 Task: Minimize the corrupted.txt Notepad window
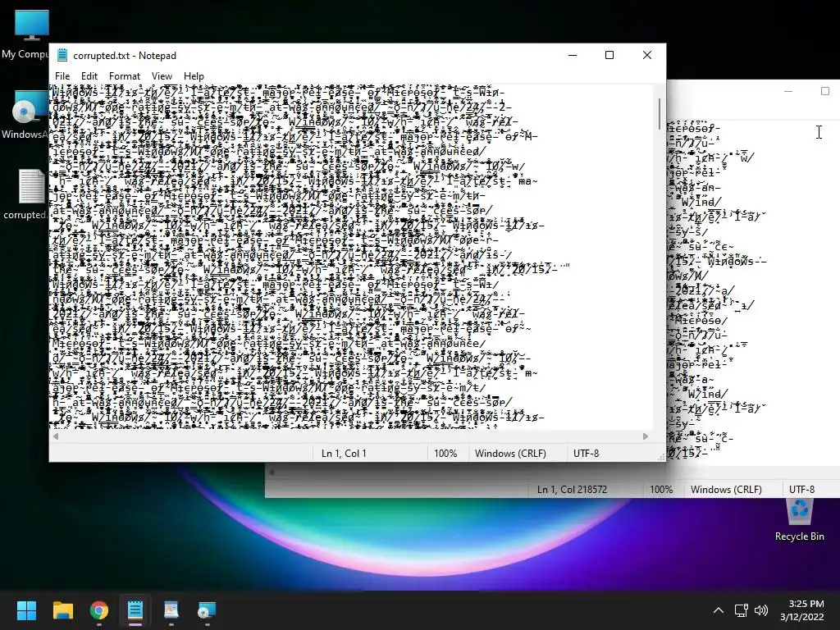coord(573,55)
